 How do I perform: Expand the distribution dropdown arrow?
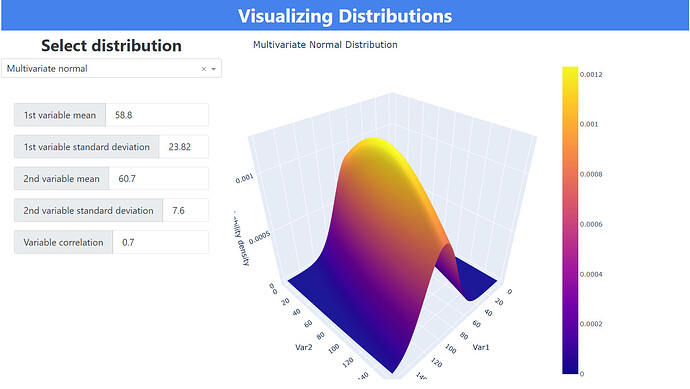pyautogui.click(x=214, y=69)
